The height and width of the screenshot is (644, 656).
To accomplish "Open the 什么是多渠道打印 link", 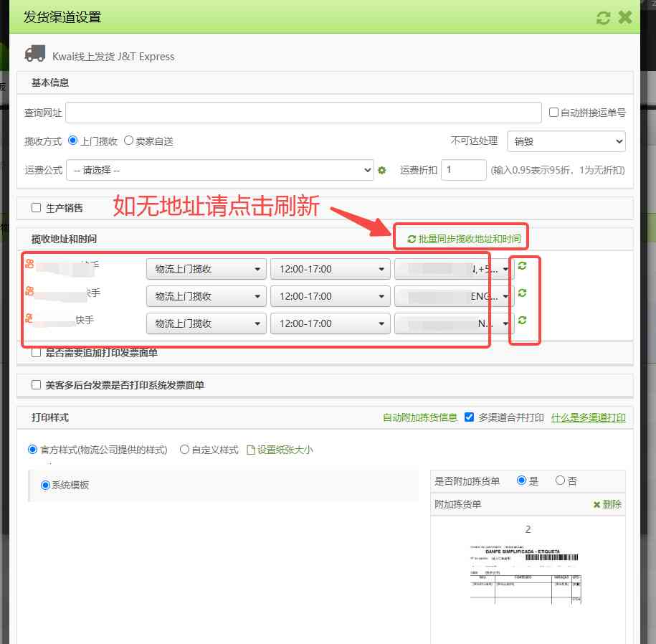I will 589,417.
